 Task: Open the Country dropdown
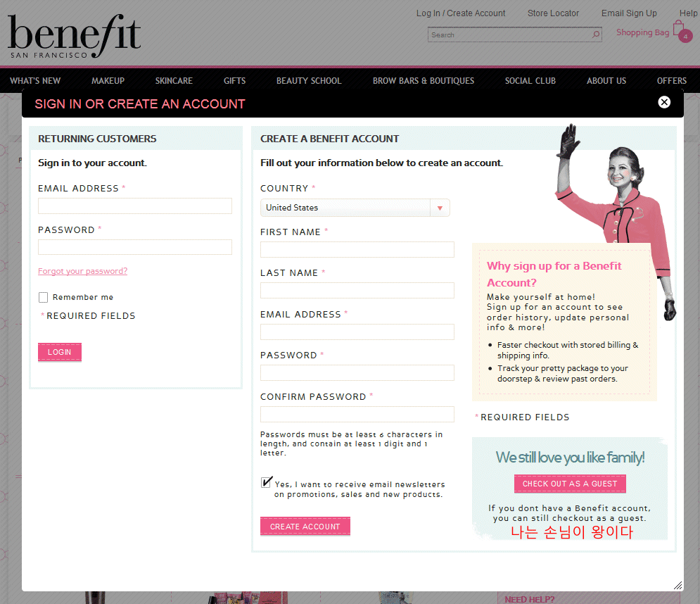(355, 208)
